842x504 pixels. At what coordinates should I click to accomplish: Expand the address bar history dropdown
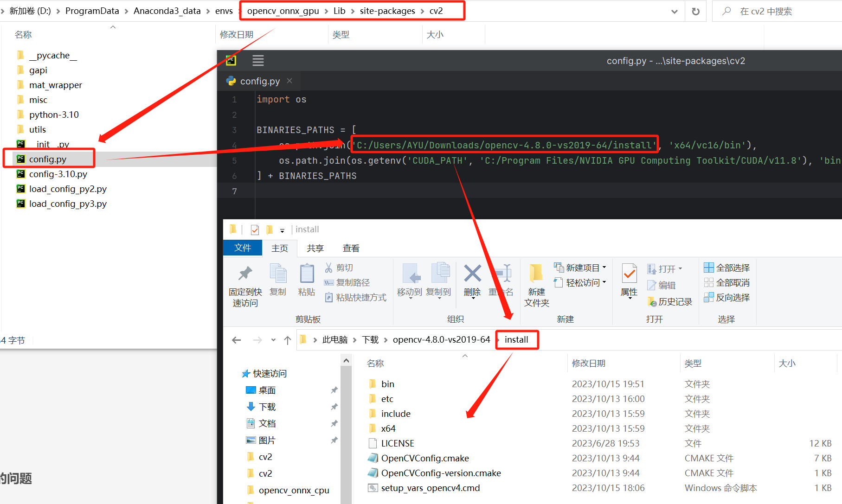(x=674, y=12)
